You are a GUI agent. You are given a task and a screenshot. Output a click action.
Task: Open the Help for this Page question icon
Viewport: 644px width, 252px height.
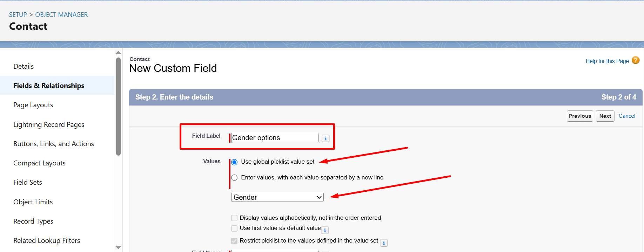tap(636, 60)
